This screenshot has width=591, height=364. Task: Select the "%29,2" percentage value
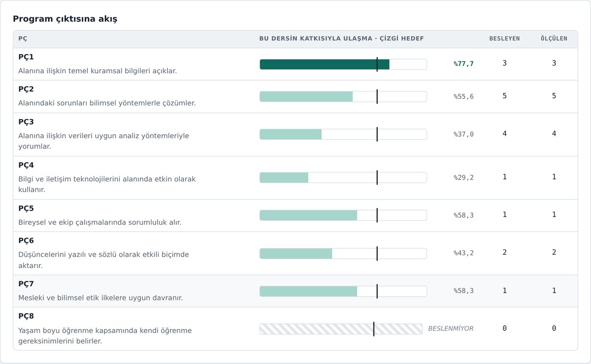click(463, 178)
